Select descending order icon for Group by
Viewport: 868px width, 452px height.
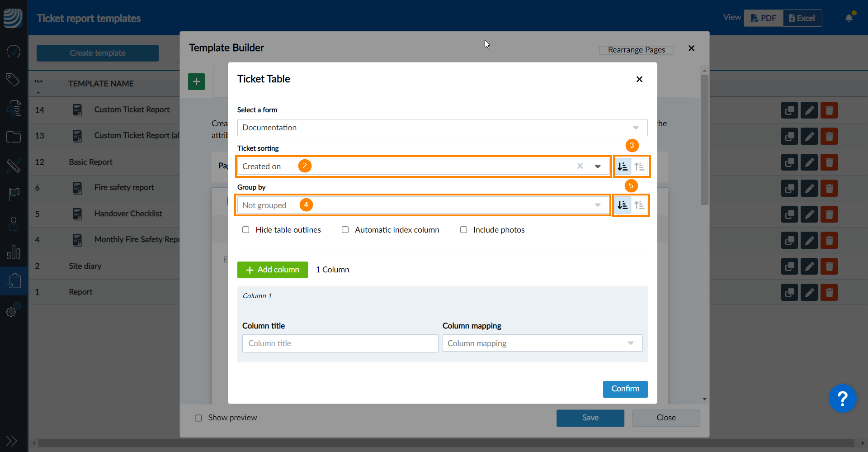tap(623, 205)
